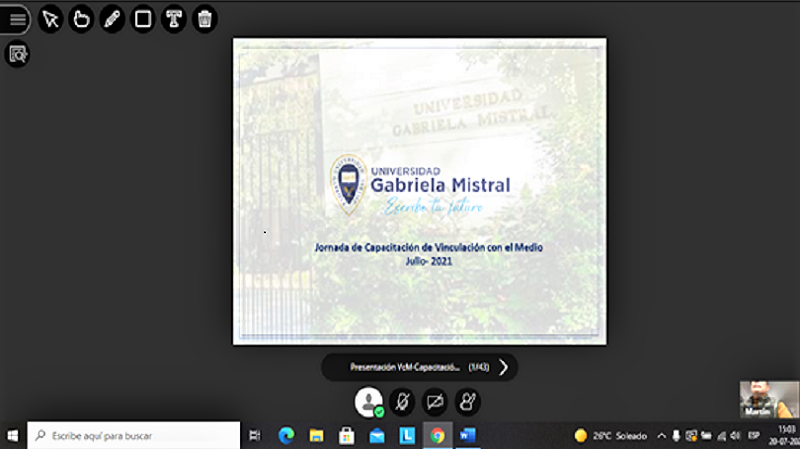Choose the Select pointer tool
The height and width of the screenshot is (449, 800).
pyautogui.click(x=51, y=19)
